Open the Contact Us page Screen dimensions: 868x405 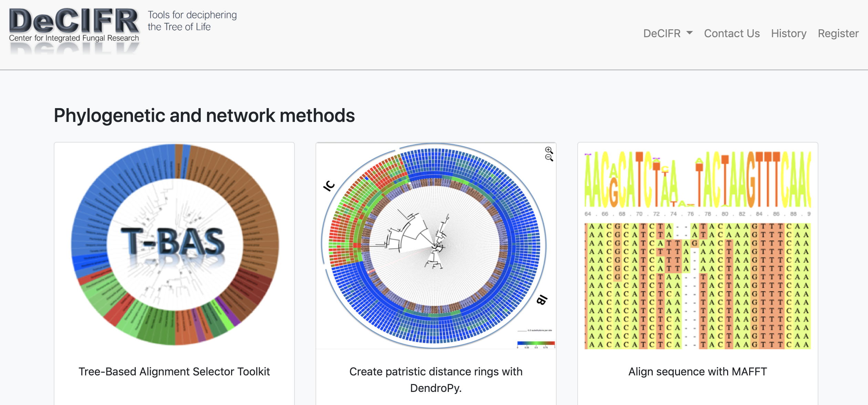point(732,33)
